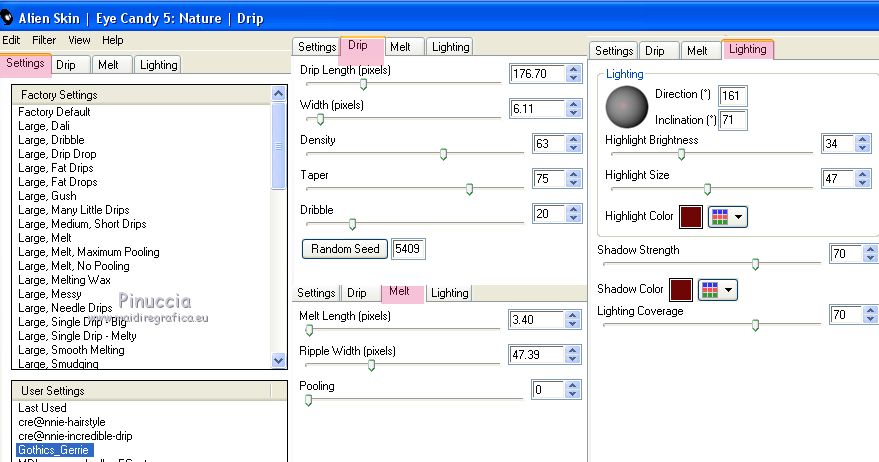The height and width of the screenshot is (462, 879).
Task: Switch to the Settings tab above Factory Settings
Action: click(x=25, y=63)
